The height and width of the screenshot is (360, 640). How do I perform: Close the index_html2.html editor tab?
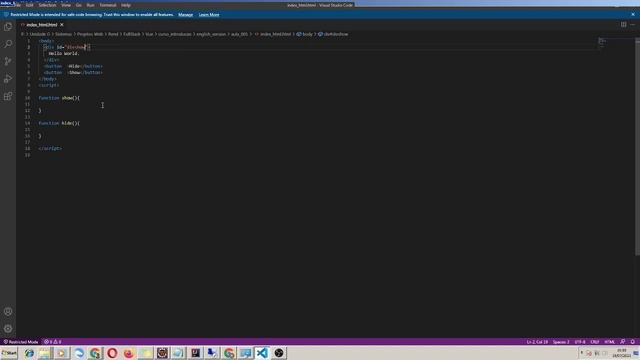click(x=62, y=25)
